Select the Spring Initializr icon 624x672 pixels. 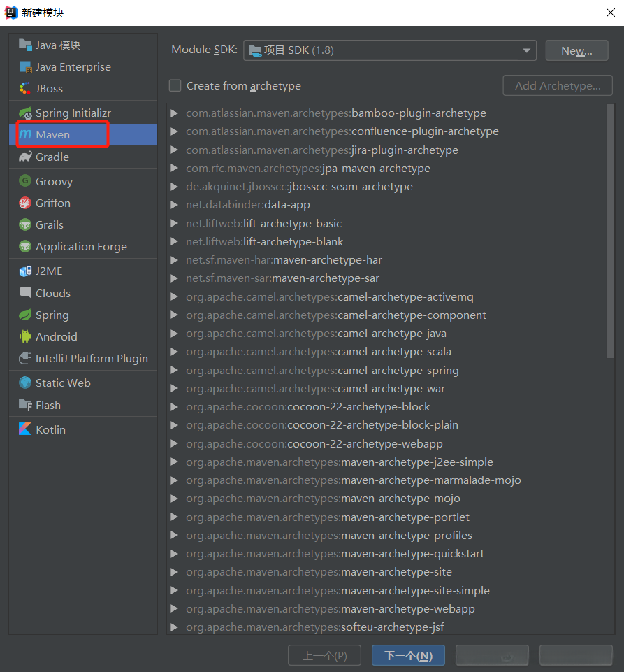point(26,113)
